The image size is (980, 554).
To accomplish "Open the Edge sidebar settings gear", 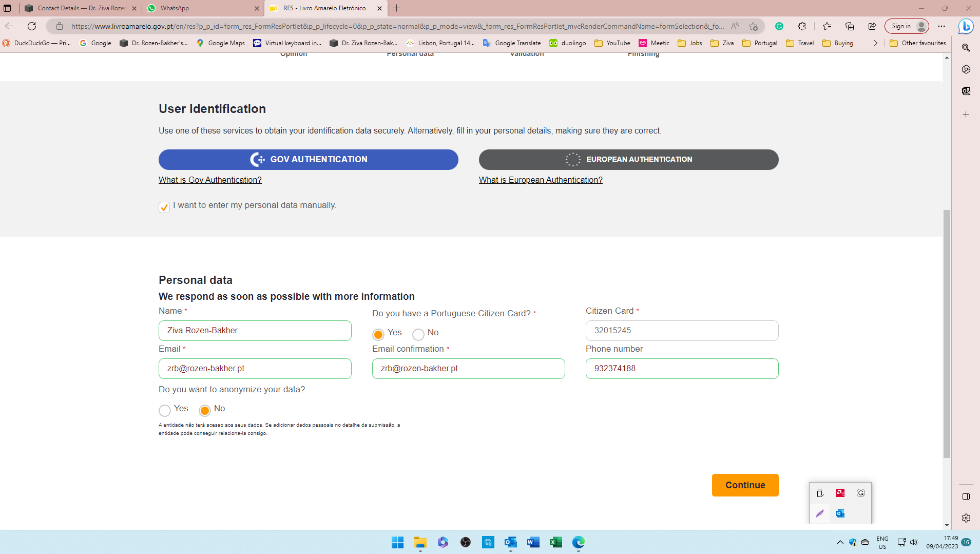I will pyautogui.click(x=966, y=518).
